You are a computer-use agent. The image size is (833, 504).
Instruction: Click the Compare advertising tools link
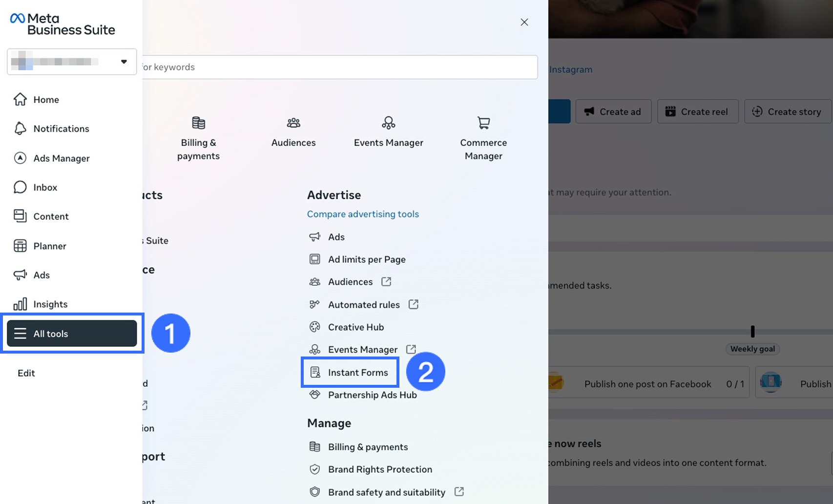(363, 214)
